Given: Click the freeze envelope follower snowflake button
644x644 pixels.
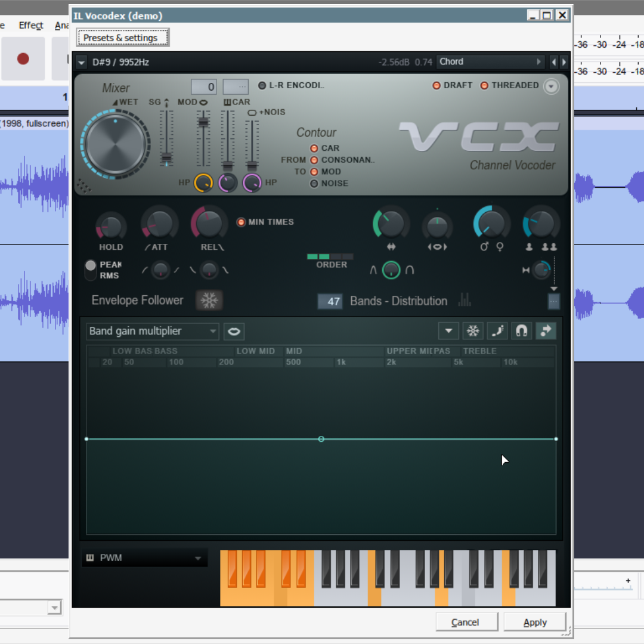Looking at the screenshot, I should tap(209, 300).
